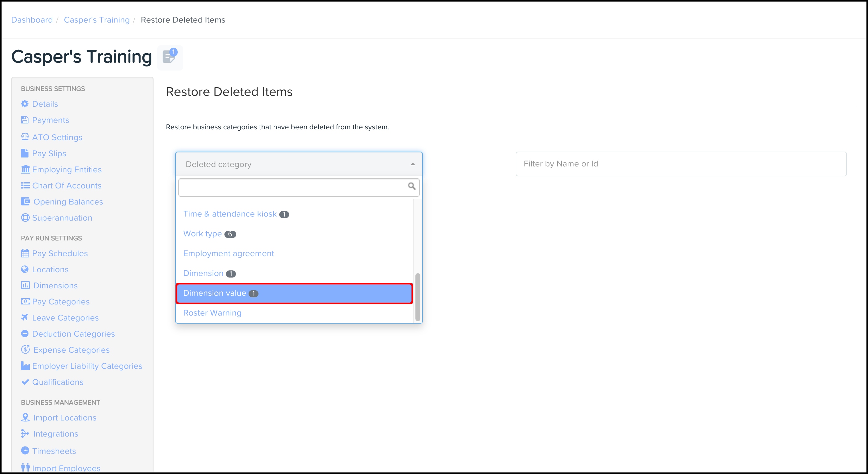Click the gear icon next to Details
Image resolution: width=868 pixels, height=474 pixels.
(24, 104)
